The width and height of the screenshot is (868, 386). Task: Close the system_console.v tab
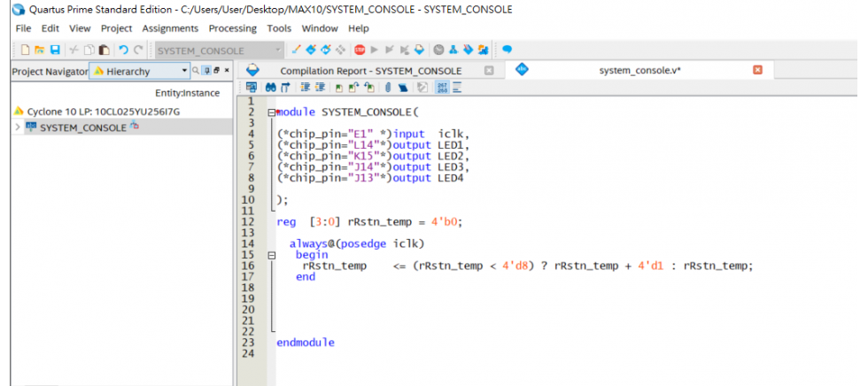click(757, 70)
